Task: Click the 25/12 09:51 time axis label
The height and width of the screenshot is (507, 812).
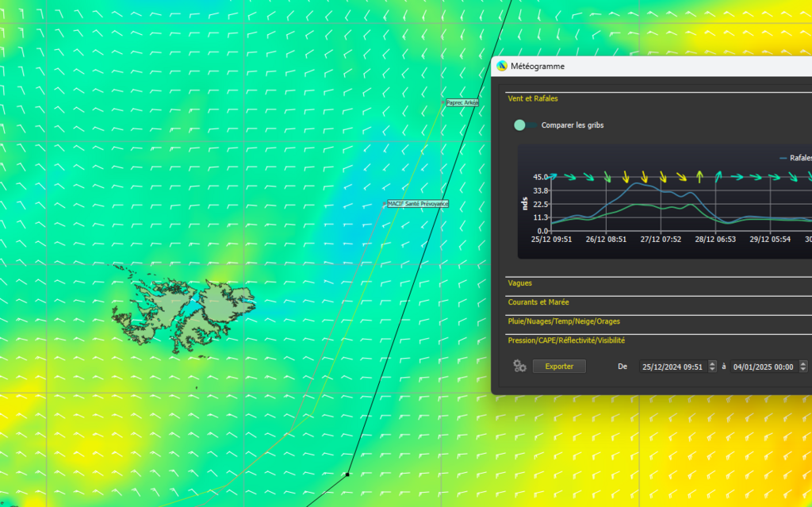Action: click(552, 240)
